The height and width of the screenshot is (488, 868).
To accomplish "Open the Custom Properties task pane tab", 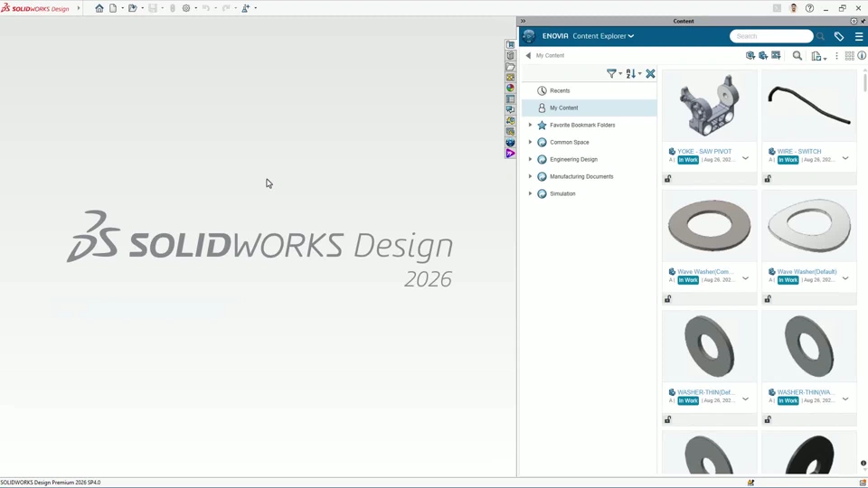I will coord(510,99).
